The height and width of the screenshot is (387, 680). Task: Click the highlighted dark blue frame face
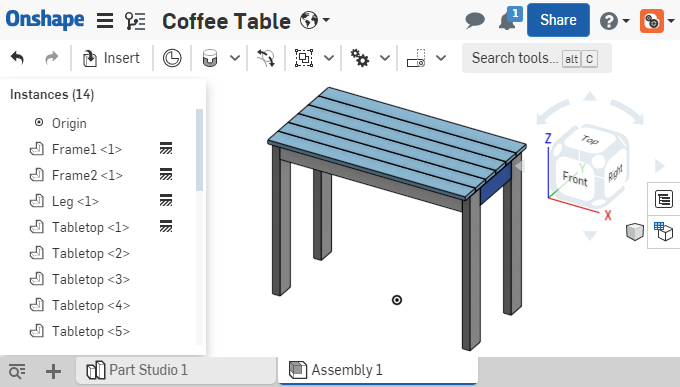tap(496, 184)
